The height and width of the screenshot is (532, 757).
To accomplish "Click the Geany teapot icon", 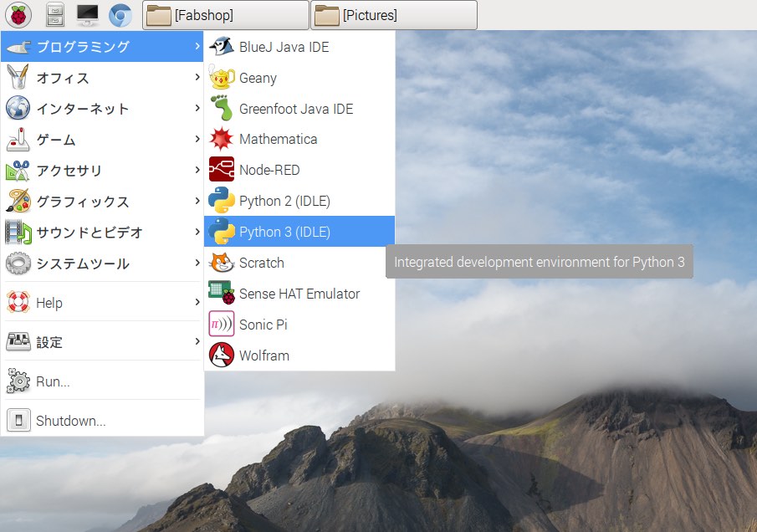I will [x=221, y=77].
